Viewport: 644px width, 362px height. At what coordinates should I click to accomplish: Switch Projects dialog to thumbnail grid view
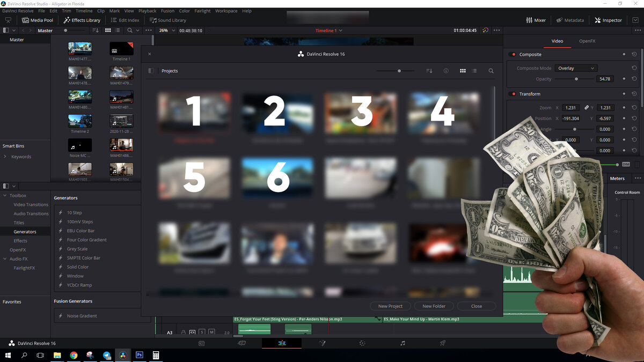tap(463, 71)
